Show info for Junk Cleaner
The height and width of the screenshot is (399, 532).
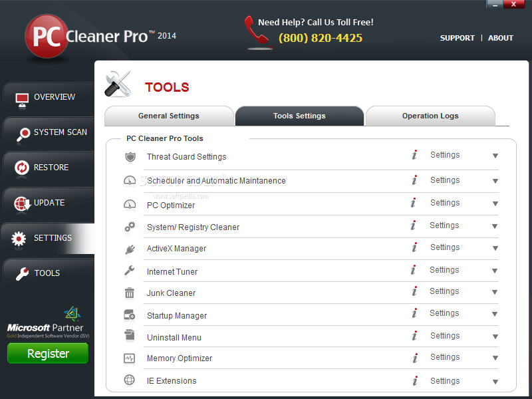[x=414, y=291]
